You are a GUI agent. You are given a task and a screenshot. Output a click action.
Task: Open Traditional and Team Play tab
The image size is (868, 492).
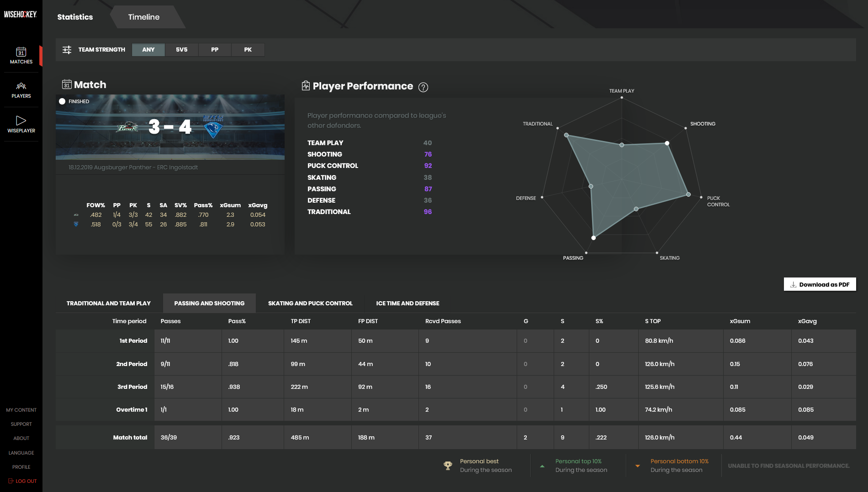point(109,303)
